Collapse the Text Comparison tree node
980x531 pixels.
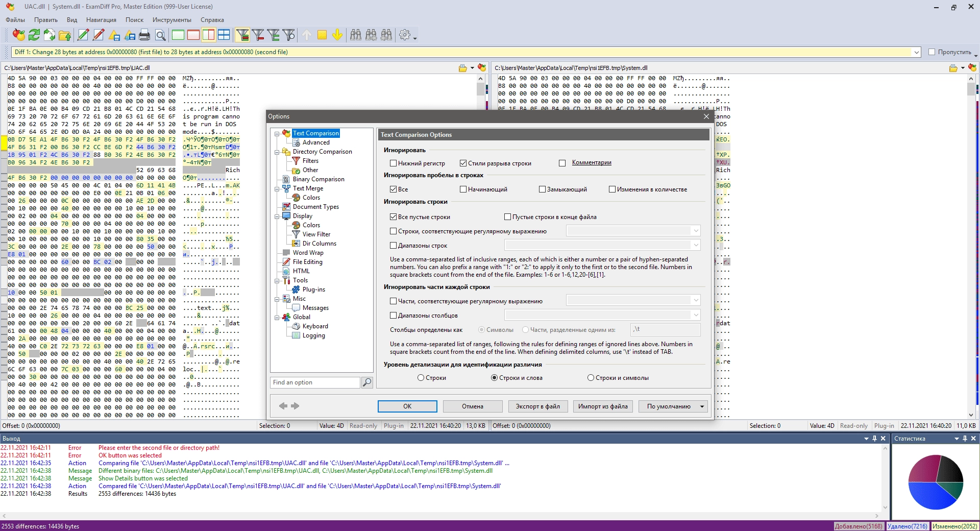pos(277,134)
